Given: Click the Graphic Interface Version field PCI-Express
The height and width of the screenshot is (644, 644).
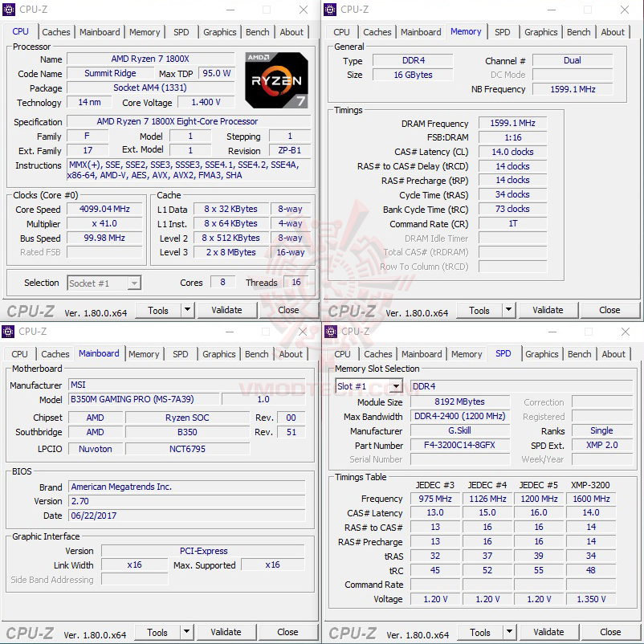Looking at the screenshot, I should pos(203,551).
